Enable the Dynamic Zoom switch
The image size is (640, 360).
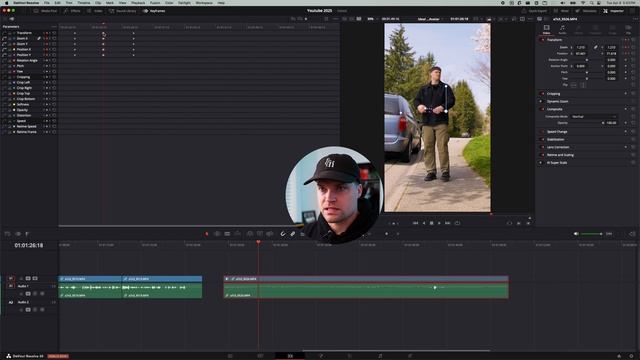point(542,102)
